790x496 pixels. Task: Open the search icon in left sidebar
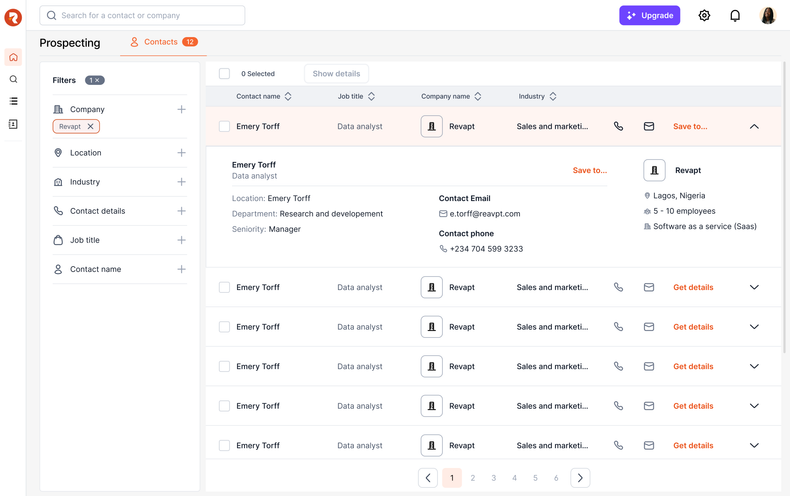pos(13,80)
